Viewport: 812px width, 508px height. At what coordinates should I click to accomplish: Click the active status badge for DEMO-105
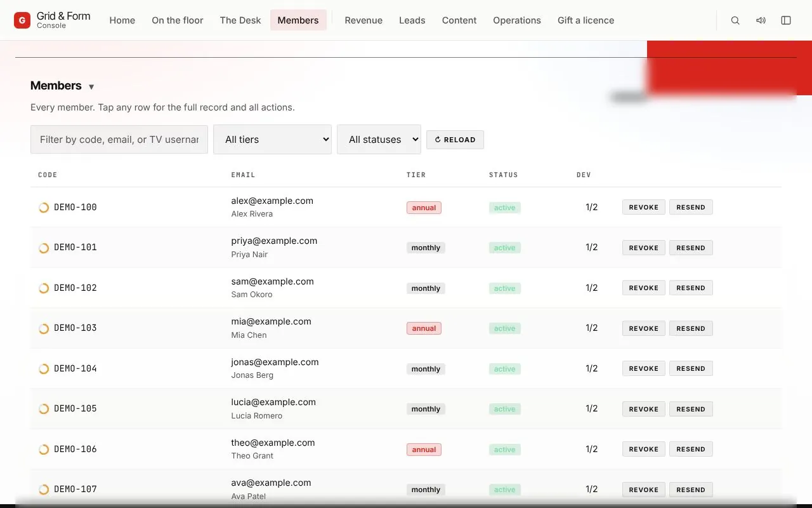coord(505,409)
